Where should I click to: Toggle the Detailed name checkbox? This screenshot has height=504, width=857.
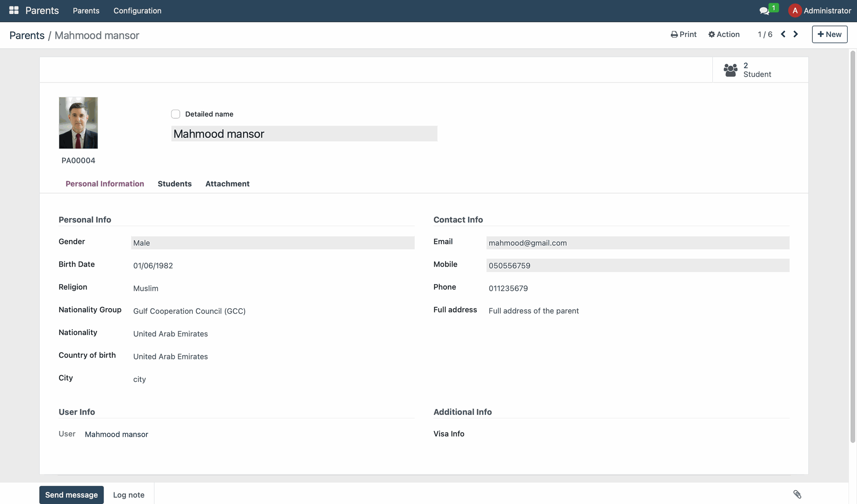click(x=175, y=114)
